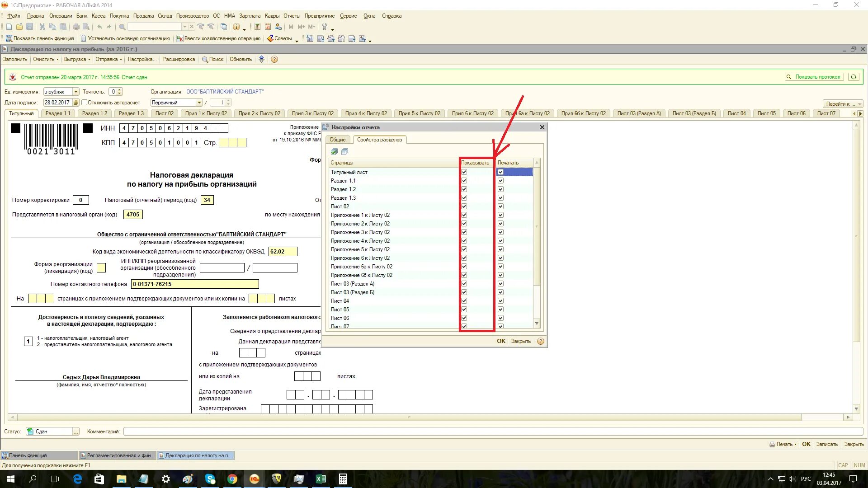Switch to the Раздел 1.1 tab
868x488 pixels.
point(58,113)
